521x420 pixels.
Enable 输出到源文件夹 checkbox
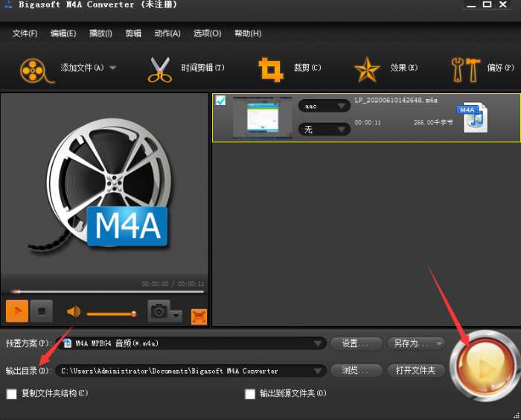pos(250,394)
